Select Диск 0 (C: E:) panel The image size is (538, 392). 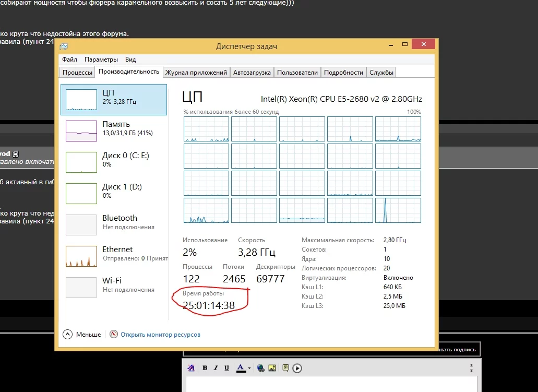click(x=114, y=162)
